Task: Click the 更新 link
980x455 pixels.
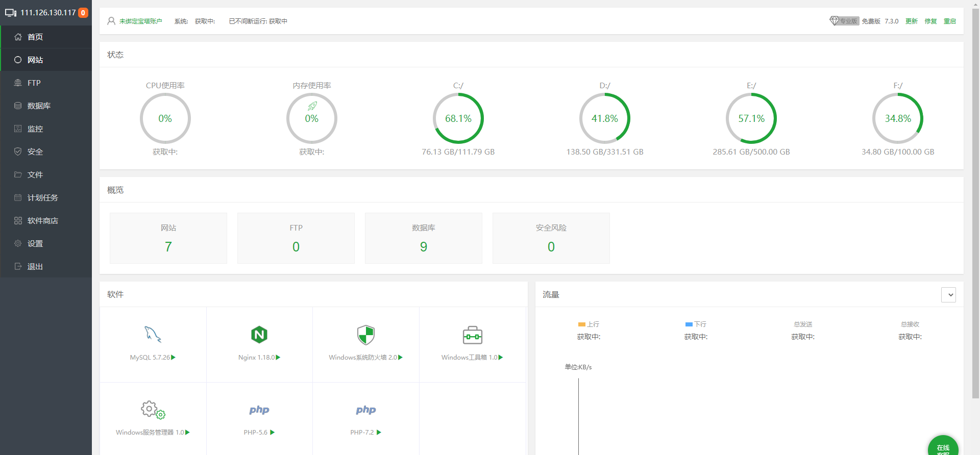Action: [x=912, y=21]
